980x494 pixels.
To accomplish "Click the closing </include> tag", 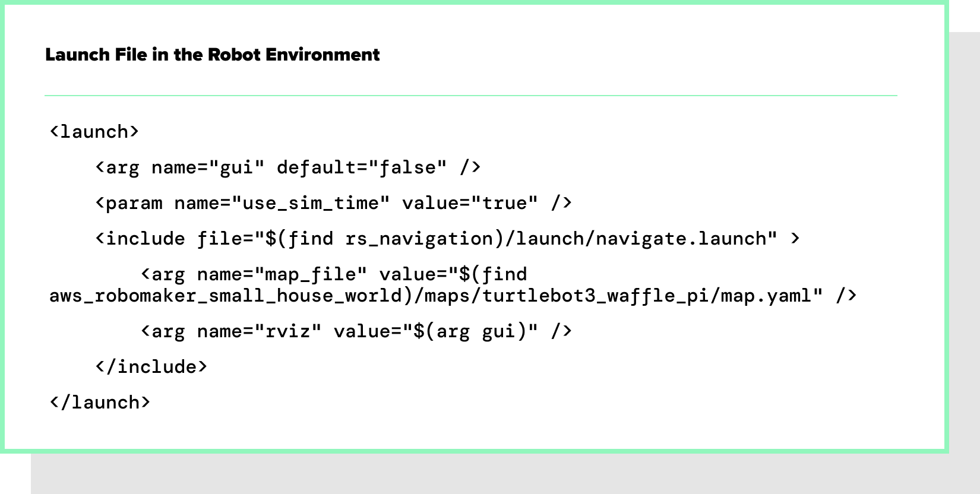I will click(151, 366).
